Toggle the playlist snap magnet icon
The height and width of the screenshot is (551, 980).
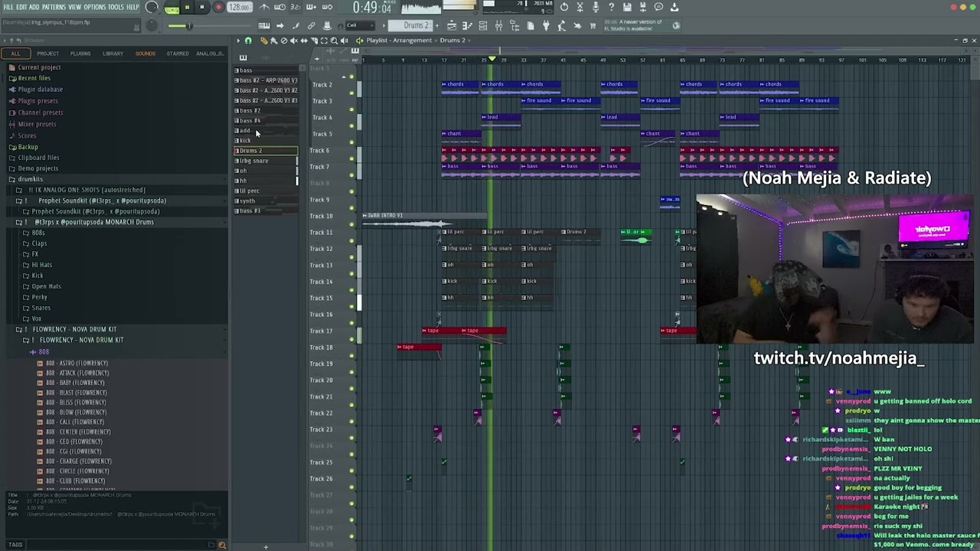click(248, 41)
